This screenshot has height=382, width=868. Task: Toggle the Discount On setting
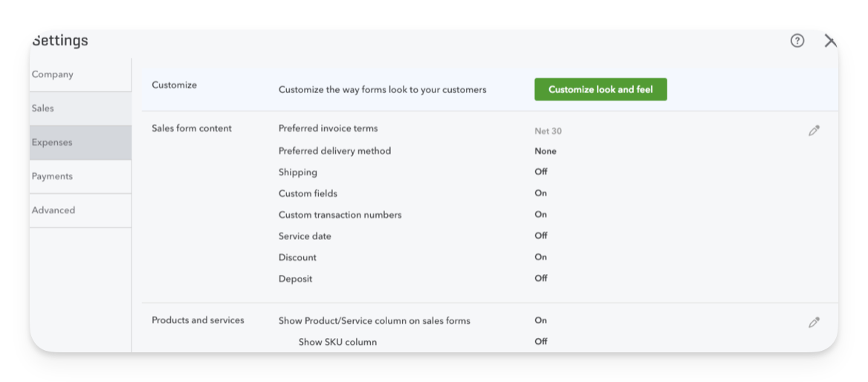click(x=540, y=257)
